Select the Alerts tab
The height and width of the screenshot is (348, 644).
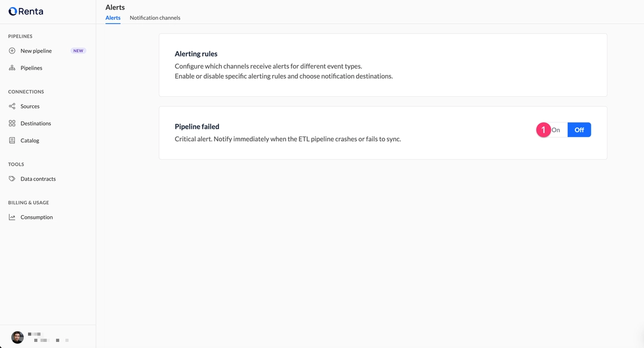(113, 17)
